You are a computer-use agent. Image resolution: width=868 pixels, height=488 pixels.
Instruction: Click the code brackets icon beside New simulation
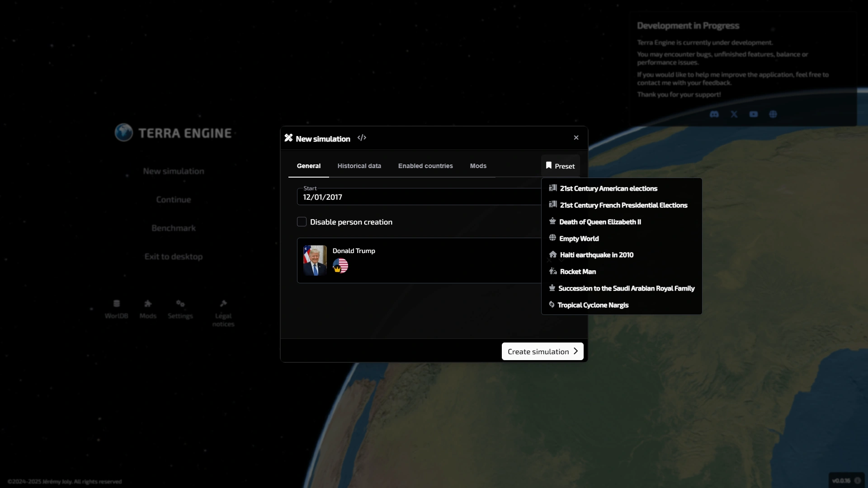[x=362, y=138]
